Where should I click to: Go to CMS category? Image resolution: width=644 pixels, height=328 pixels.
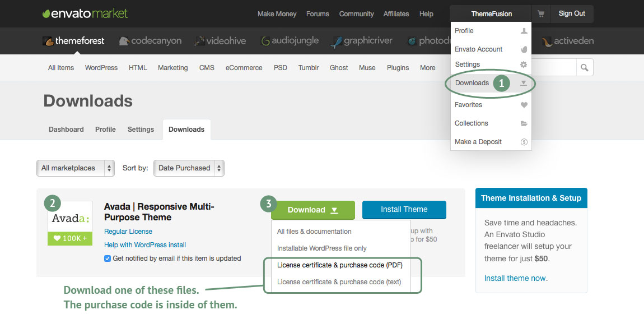pos(207,68)
